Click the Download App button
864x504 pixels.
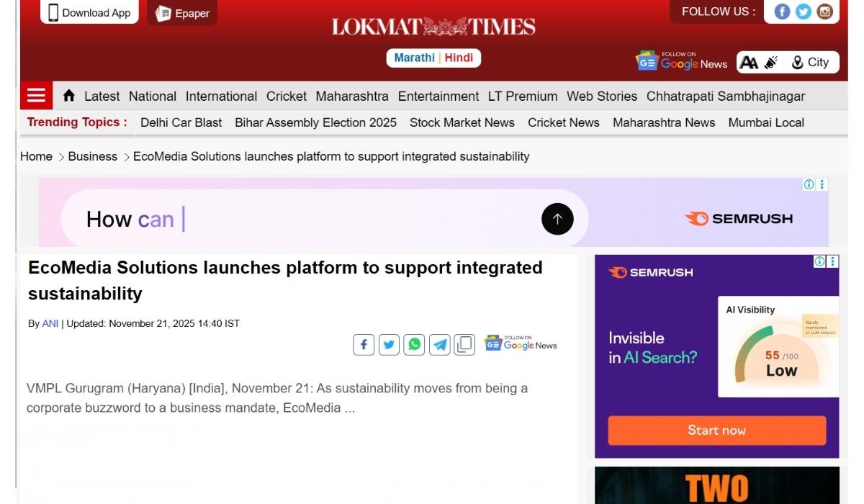(x=89, y=12)
